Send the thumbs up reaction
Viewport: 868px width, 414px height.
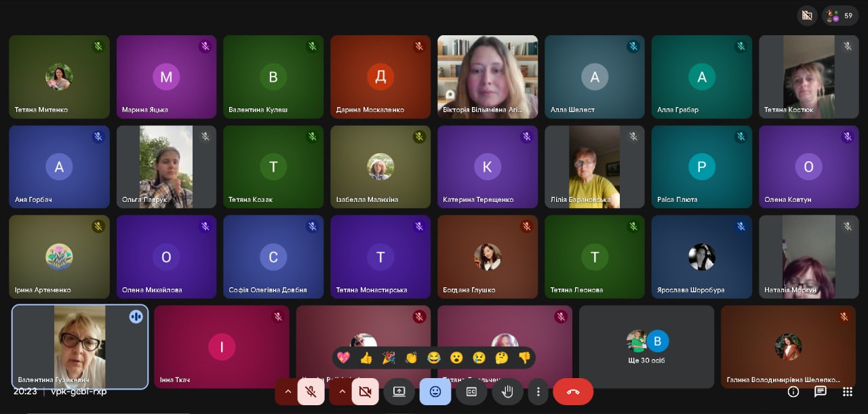366,357
